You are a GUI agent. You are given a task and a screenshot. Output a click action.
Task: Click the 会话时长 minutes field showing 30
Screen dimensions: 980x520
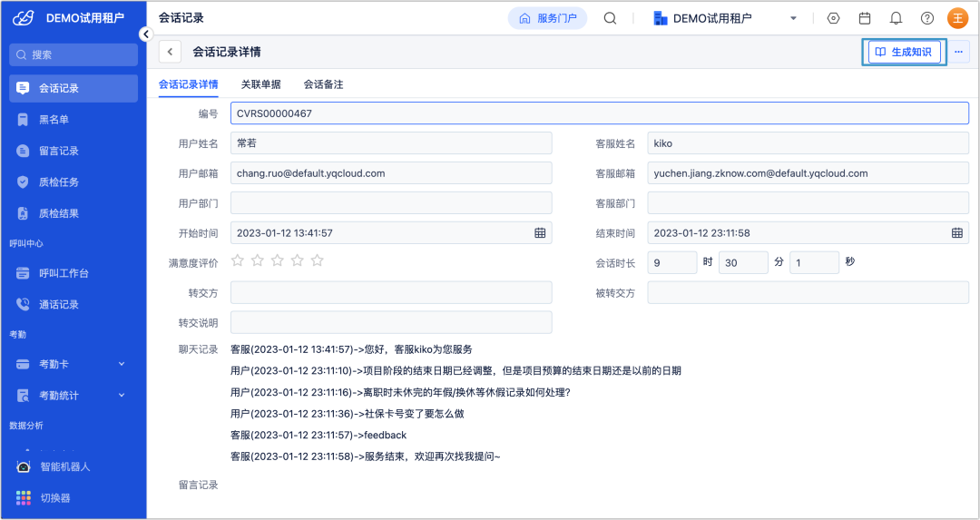point(743,262)
